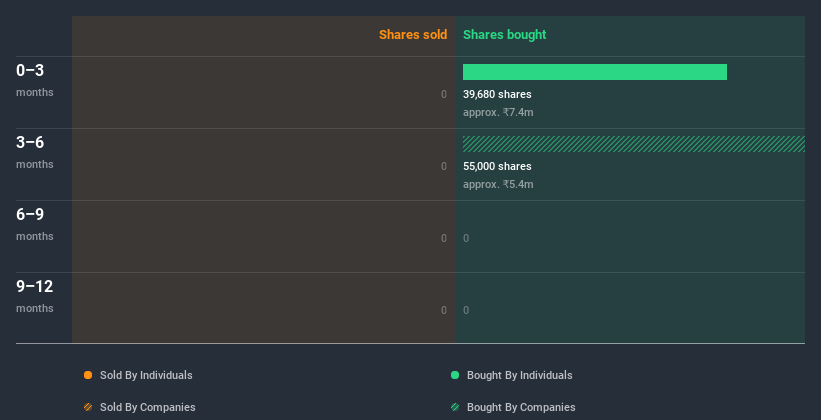The image size is (821, 420).
Task: Click the approx. ₹7.4m amount
Action: point(498,112)
